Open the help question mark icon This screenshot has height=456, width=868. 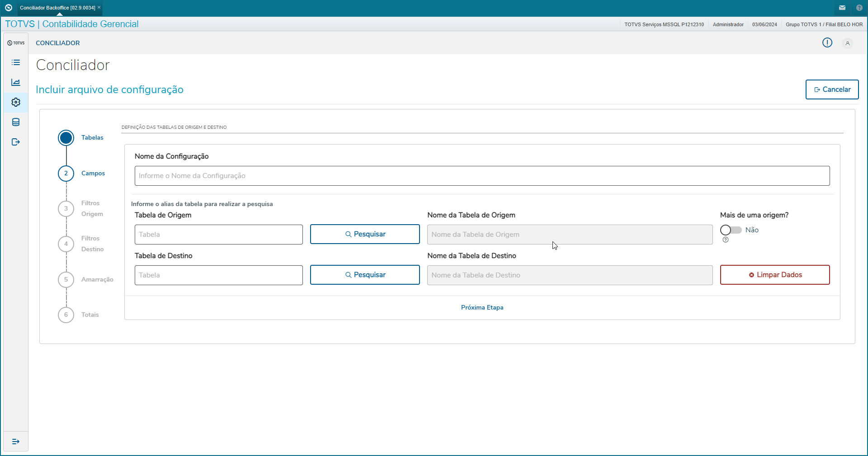[x=859, y=8]
